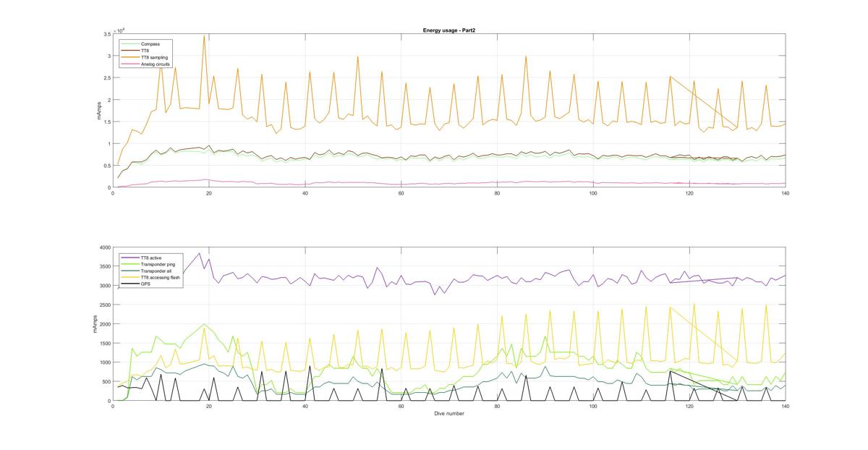This screenshot has width=868, height=450.
Task: Click the '20' x-axis tick under bottom chart
Action: [209, 407]
